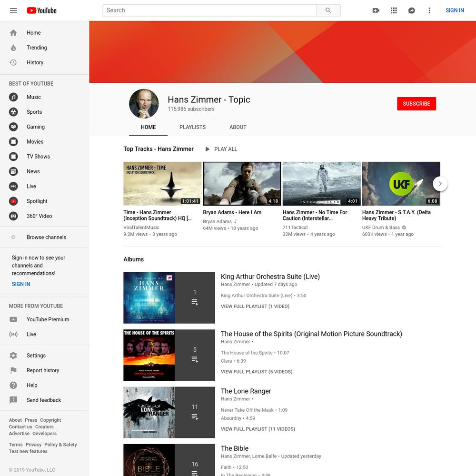476x476 pixels.
Task: Click the red SUBSCRIBE button
Action: point(416,104)
